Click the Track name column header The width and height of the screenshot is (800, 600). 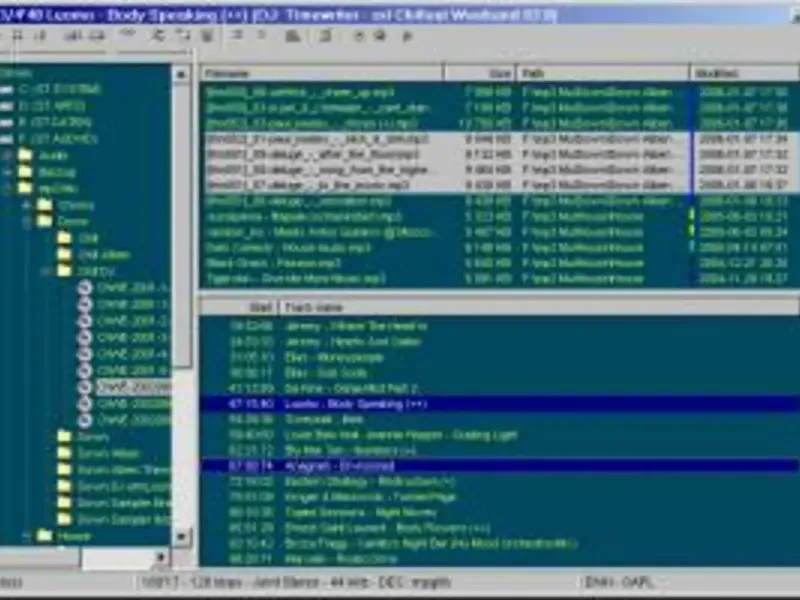[x=539, y=307]
